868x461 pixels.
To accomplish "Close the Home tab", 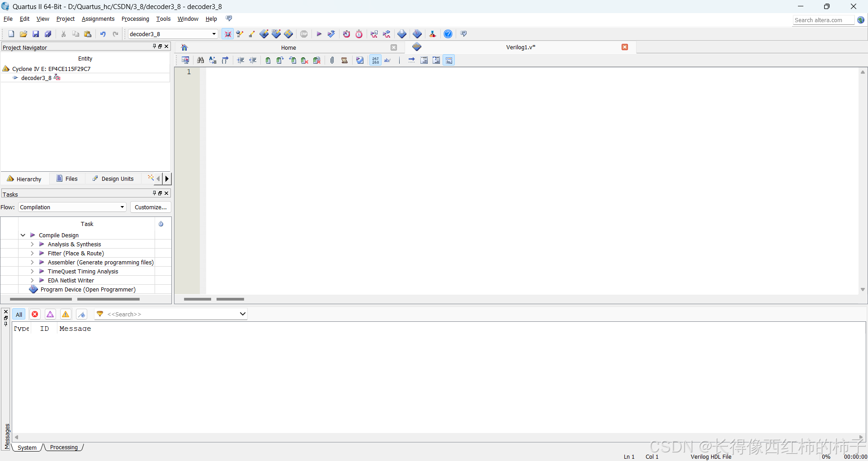I will (394, 47).
